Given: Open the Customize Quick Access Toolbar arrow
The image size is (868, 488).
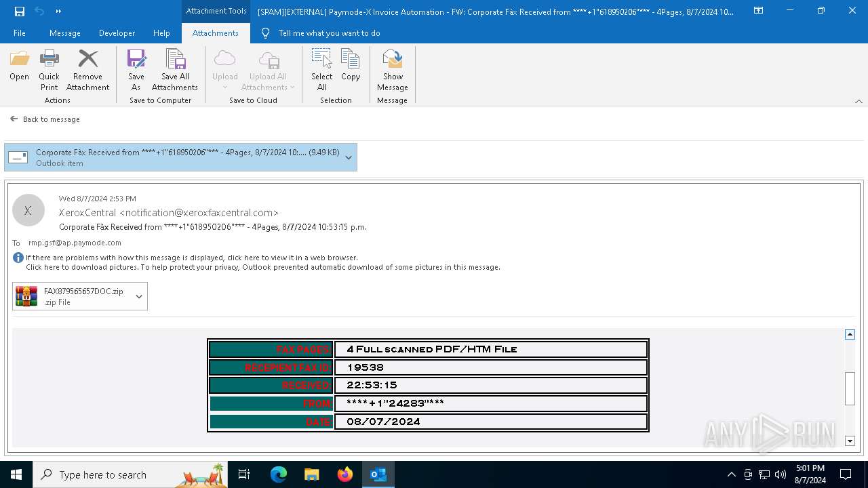Looking at the screenshot, I should pos(58,11).
